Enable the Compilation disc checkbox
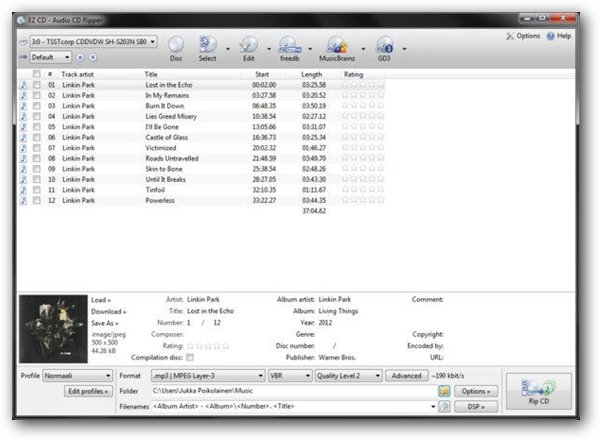Viewport: 600px width, 440px height. pos(190,357)
